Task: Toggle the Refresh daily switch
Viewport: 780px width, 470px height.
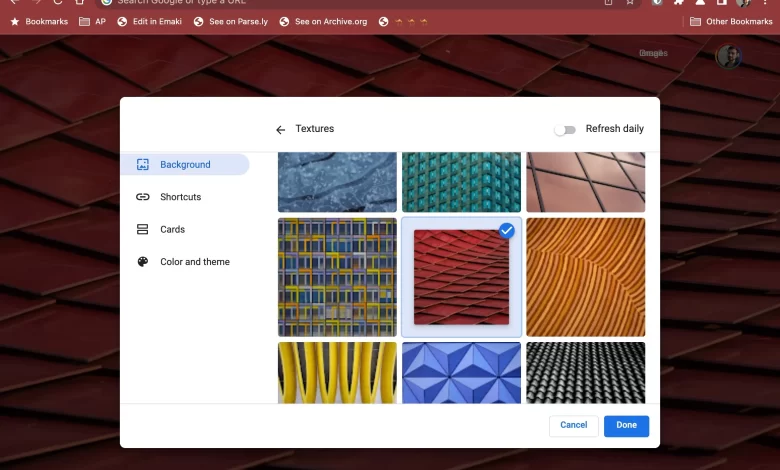Action: click(566, 129)
